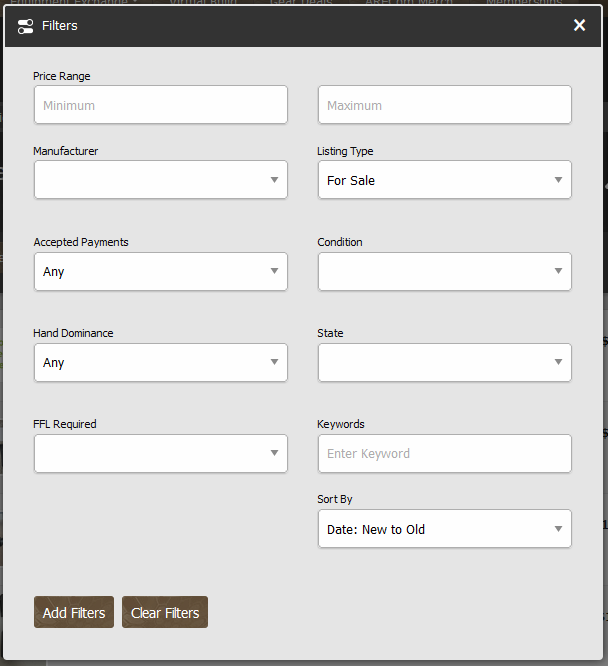Expand the FFL Required dropdown
The width and height of the screenshot is (608, 666).
pyautogui.click(x=160, y=454)
